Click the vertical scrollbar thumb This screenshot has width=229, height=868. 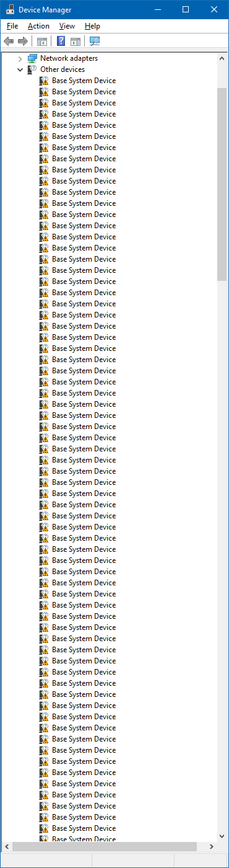click(222, 185)
